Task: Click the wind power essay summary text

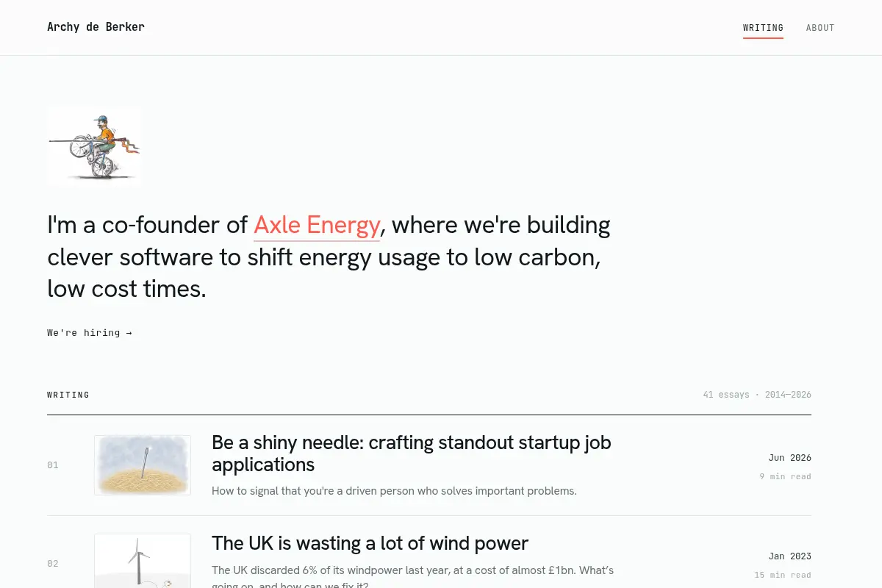Action: (x=412, y=578)
